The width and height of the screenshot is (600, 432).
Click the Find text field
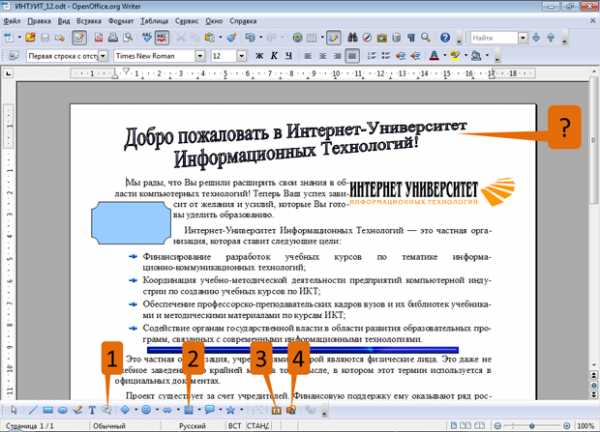[x=494, y=37]
